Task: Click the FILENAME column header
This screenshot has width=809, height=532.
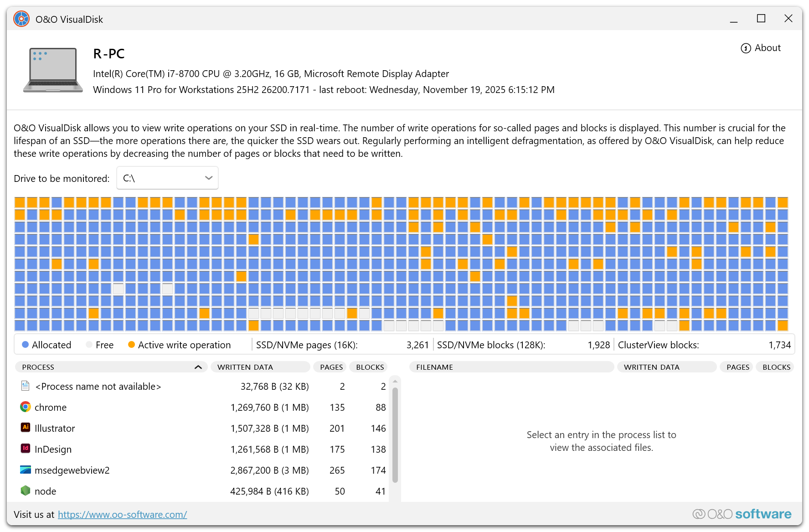Action: click(511, 367)
